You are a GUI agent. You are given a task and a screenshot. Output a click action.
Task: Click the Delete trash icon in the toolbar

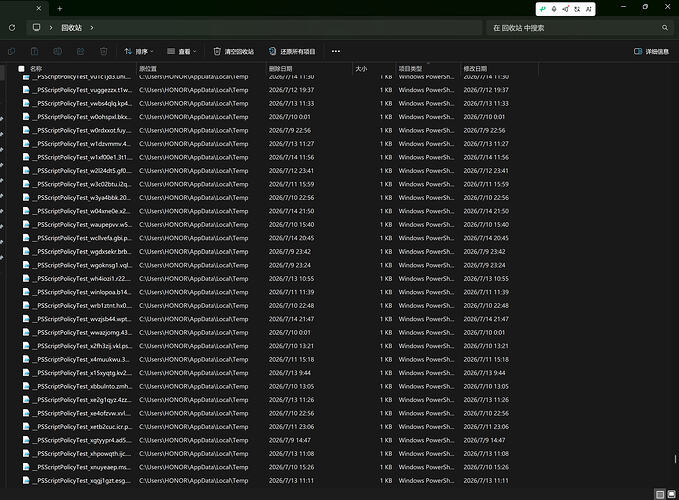103,52
